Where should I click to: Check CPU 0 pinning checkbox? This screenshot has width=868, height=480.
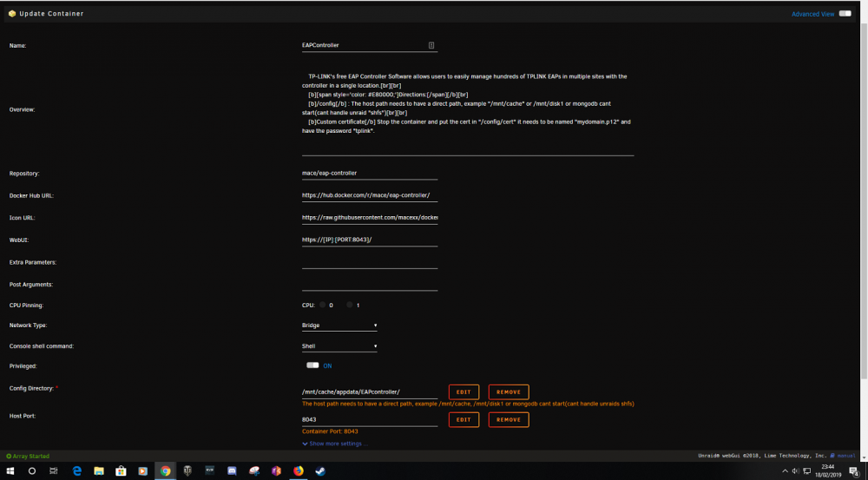coord(323,305)
